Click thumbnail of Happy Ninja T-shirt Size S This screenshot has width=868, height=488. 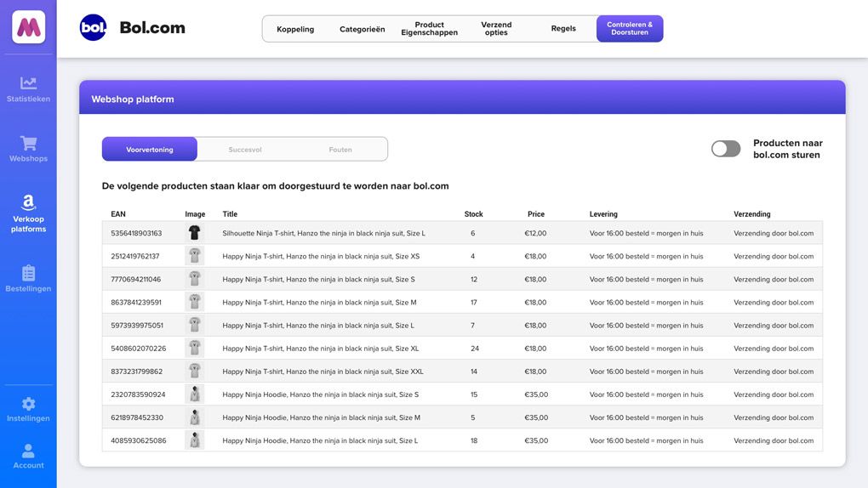click(x=194, y=279)
